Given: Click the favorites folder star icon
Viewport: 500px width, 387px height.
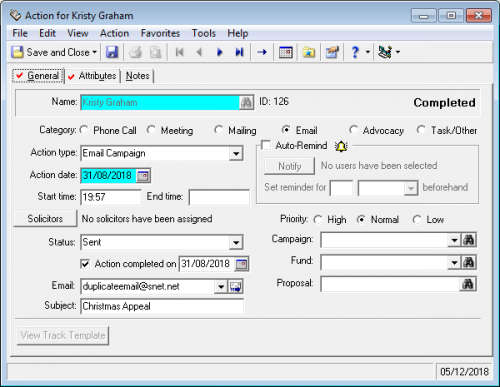Looking at the screenshot, I should pyautogui.click(x=309, y=52).
